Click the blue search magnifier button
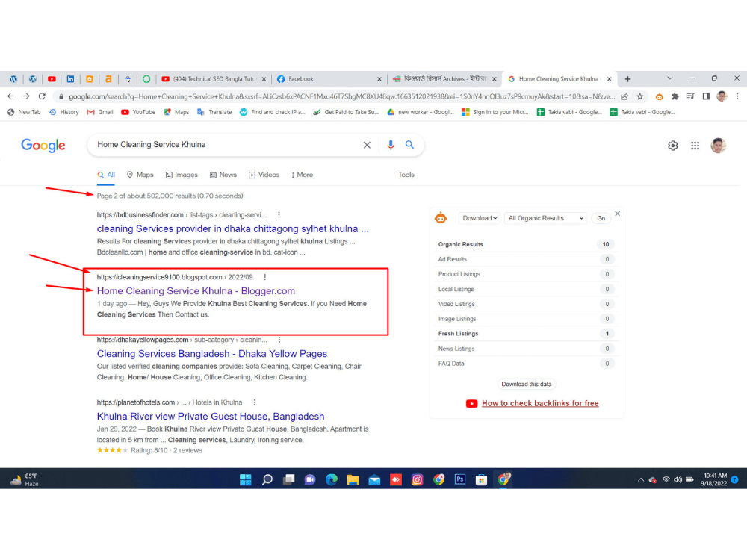Image resolution: width=747 pixels, height=560 pixels. tap(409, 145)
